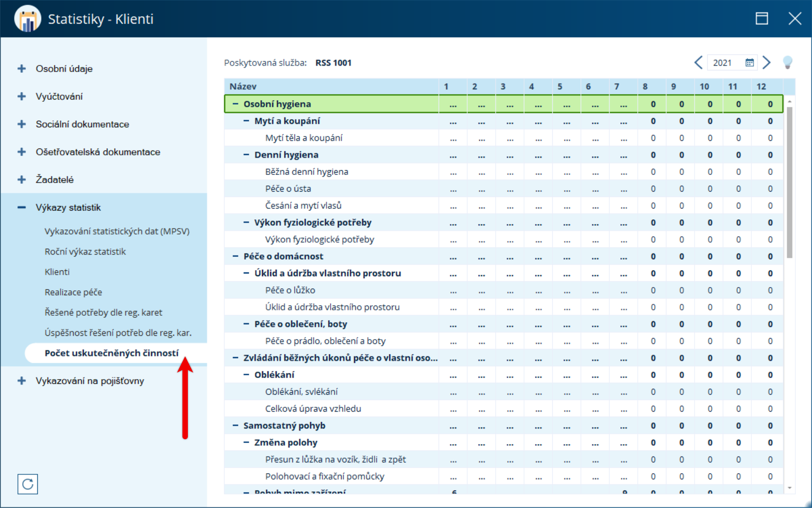Select Počet uskutečněných činností item
This screenshot has height=508, width=812.
(112, 353)
